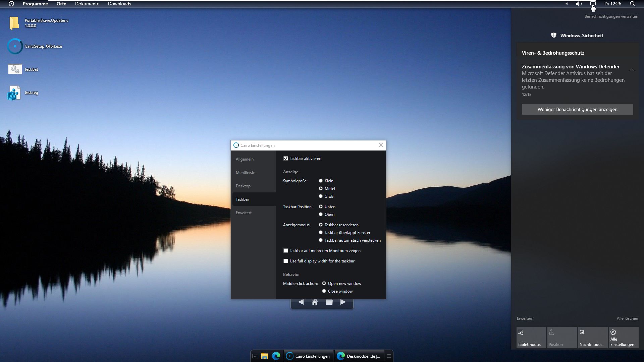Open the Programme menu
Screen dimensions: 644x362
click(x=35, y=4)
